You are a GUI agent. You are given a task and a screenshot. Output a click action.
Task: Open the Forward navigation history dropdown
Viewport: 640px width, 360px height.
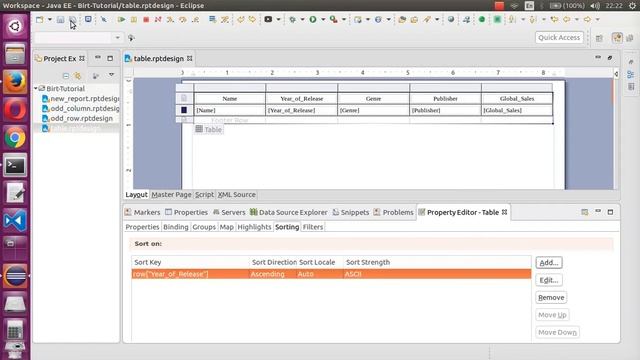pyautogui.click(x=598, y=19)
